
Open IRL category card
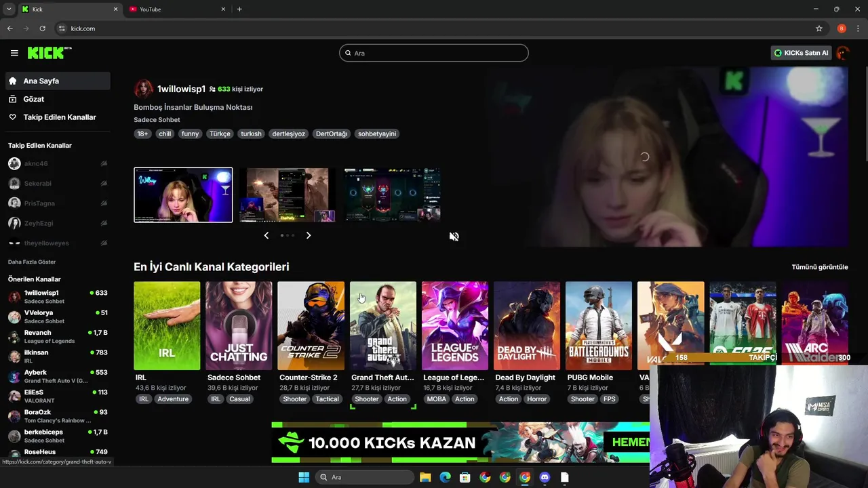tap(167, 326)
